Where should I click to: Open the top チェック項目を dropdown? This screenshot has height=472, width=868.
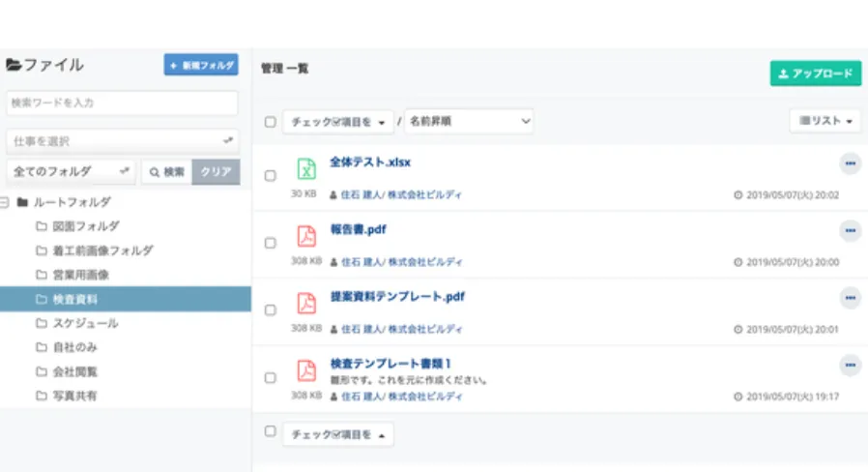[338, 122]
